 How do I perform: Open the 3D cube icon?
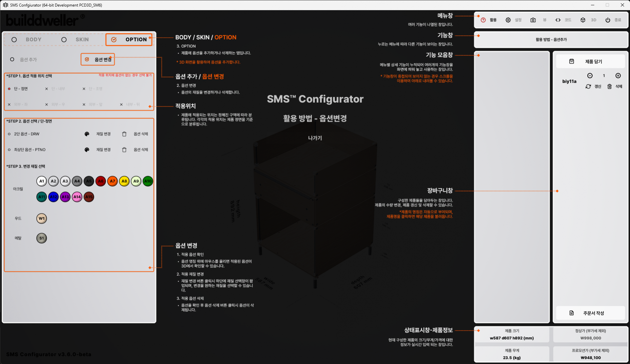[583, 20]
